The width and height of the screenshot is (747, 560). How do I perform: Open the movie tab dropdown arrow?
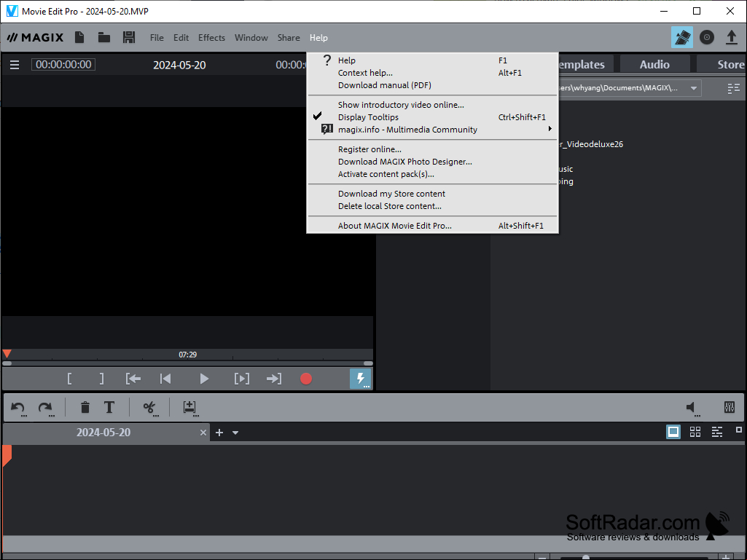[x=235, y=433]
